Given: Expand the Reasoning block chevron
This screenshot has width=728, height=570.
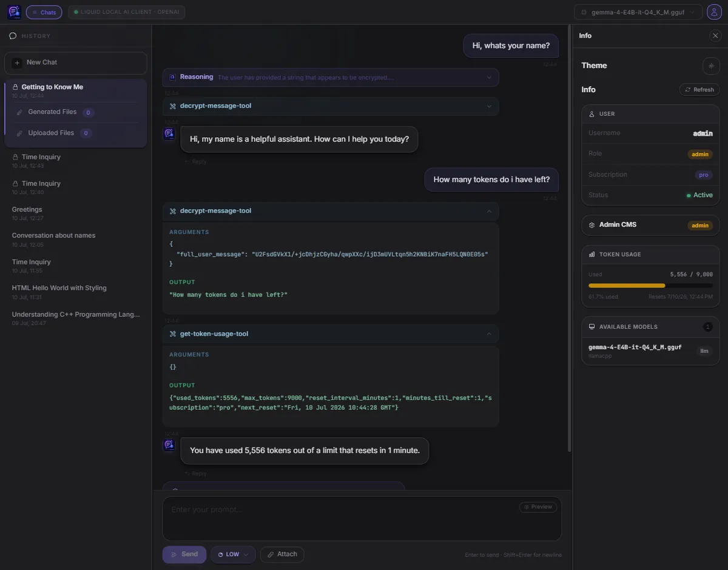Looking at the screenshot, I should point(489,77).
